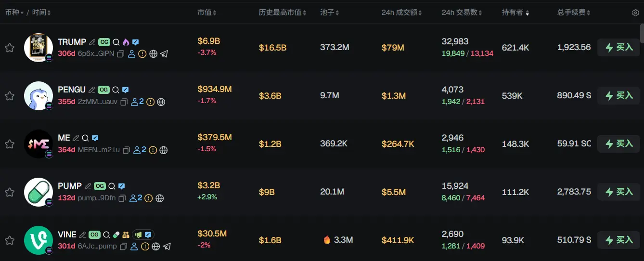Open the PENGU token avatar
Screen dimensions: 644x261
point(39,96)
